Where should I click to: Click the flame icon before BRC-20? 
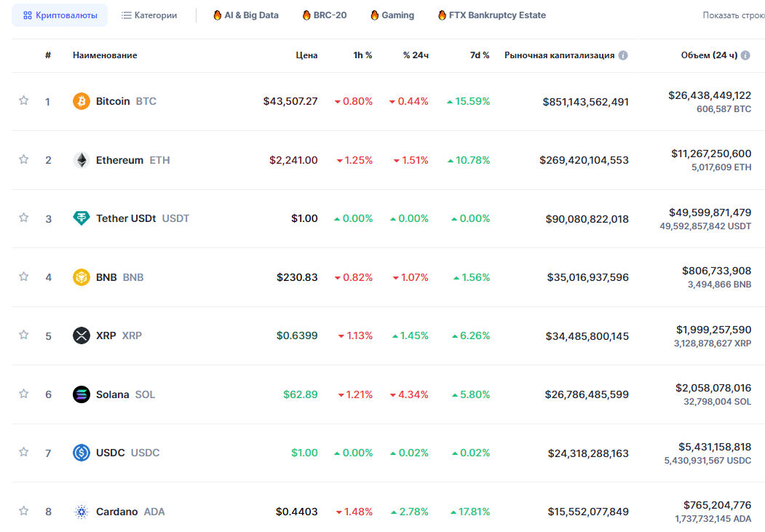306,15
